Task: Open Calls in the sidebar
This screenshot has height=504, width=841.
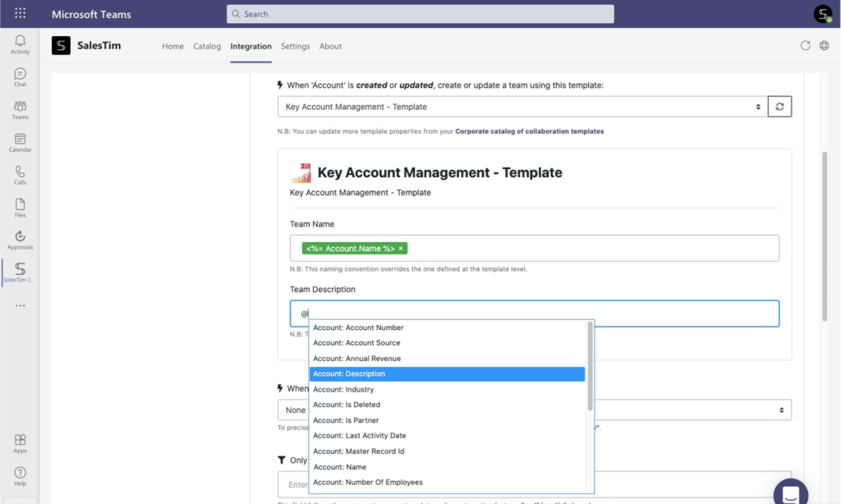Action: click(20, 176)
